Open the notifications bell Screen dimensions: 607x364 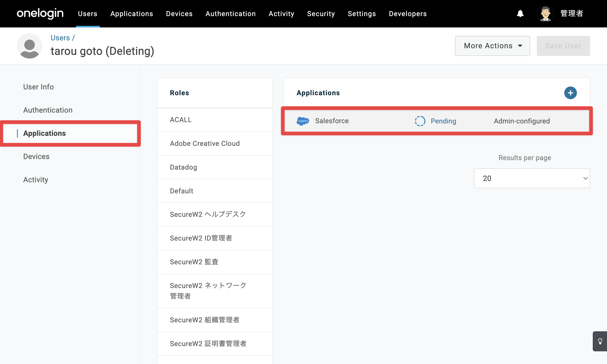tap(520, 13)
